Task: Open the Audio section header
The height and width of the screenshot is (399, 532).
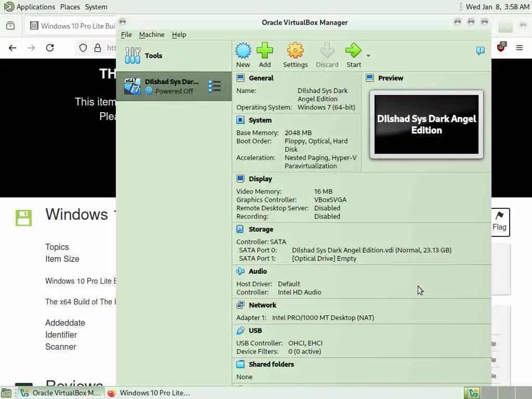Action: point(258,271)
